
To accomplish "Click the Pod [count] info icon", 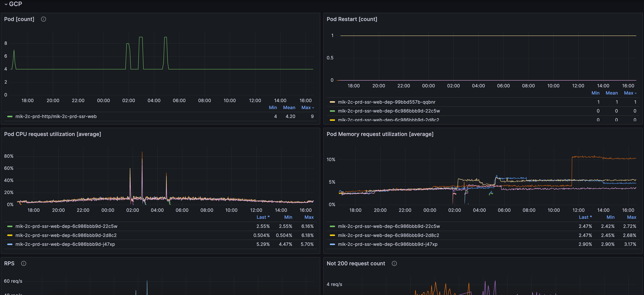I will click(x=44, y=19).
